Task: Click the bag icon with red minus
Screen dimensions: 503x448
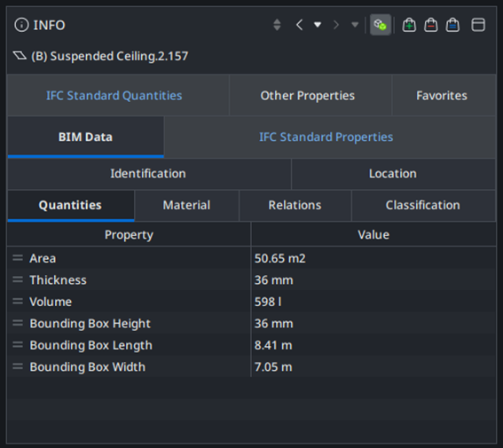Action: tap(431, 25)
